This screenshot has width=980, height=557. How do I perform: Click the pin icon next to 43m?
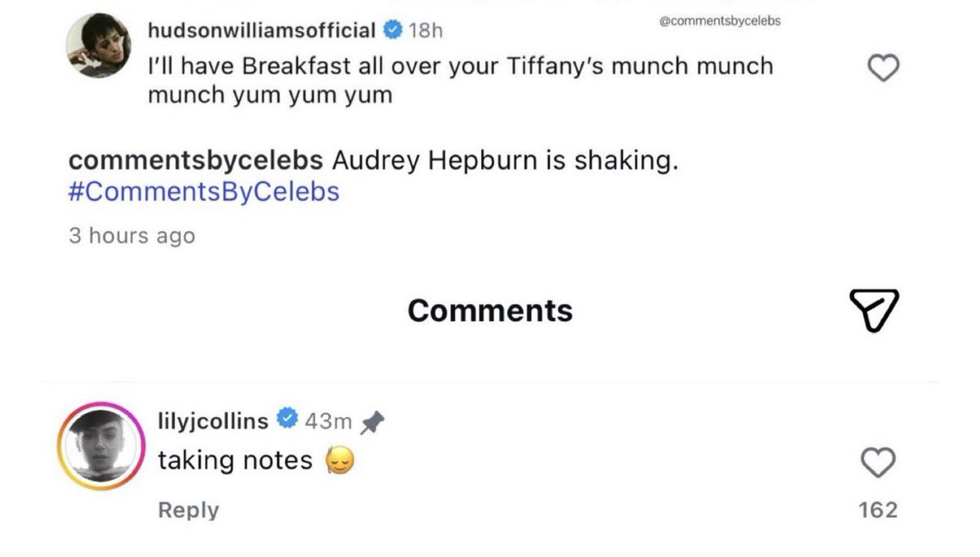tap(372, 421)
